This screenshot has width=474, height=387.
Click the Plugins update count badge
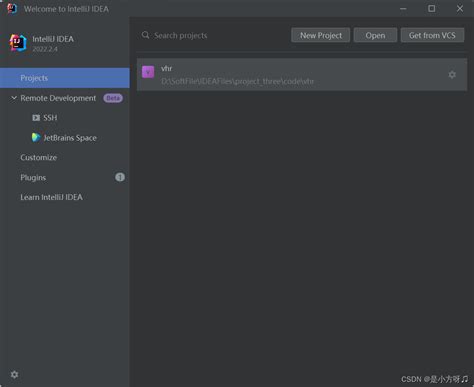(120, 177)
